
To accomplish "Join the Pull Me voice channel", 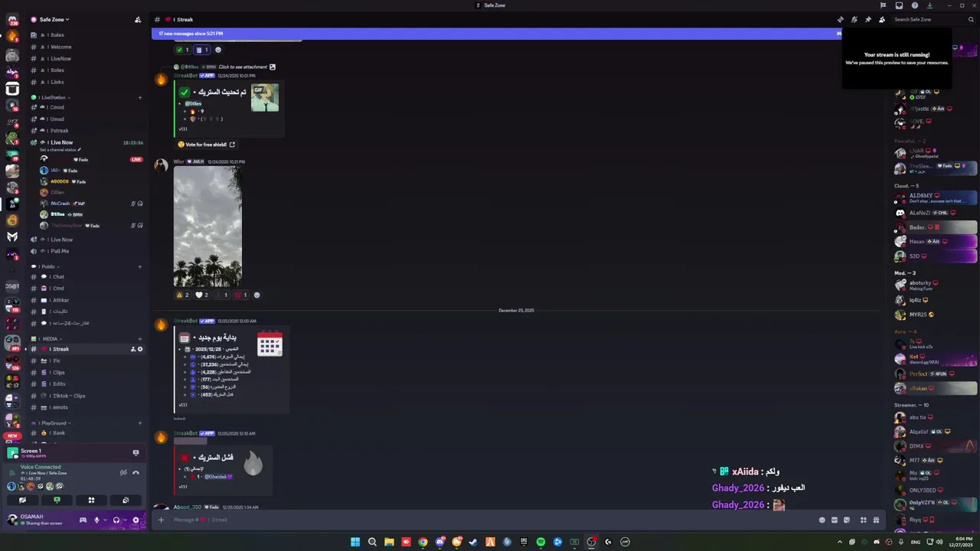I will click(85, 251).
